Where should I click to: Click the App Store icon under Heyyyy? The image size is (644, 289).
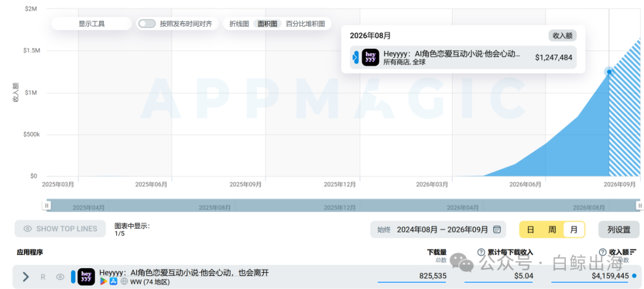114,282
